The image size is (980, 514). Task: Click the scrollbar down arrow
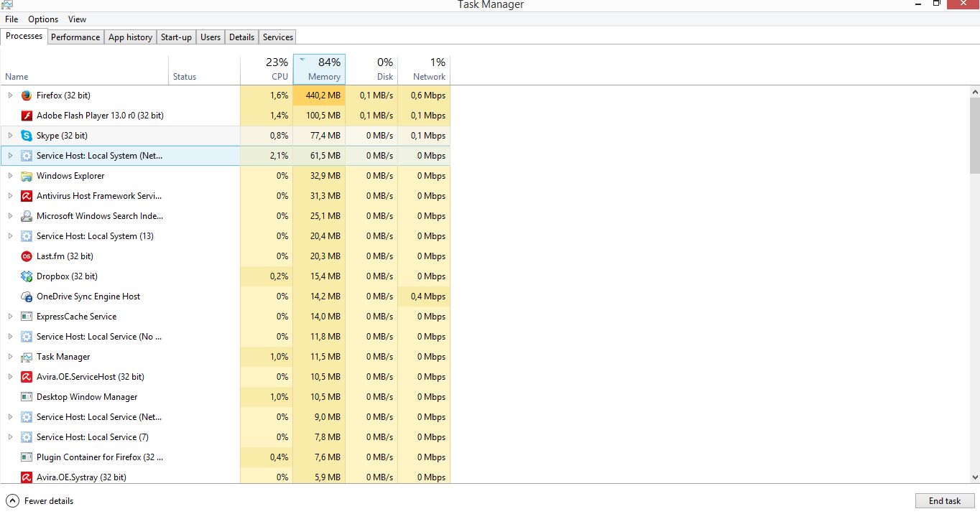(974, 477)
